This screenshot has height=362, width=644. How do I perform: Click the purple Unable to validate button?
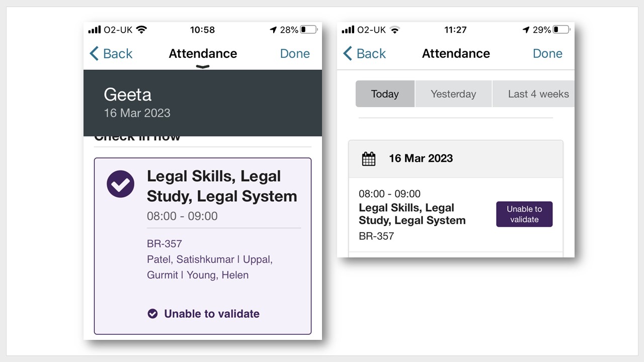tap(524, 214)
